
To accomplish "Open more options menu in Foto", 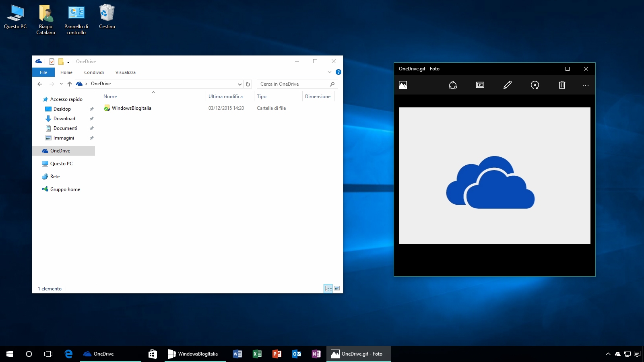I will tap(585, 85).
